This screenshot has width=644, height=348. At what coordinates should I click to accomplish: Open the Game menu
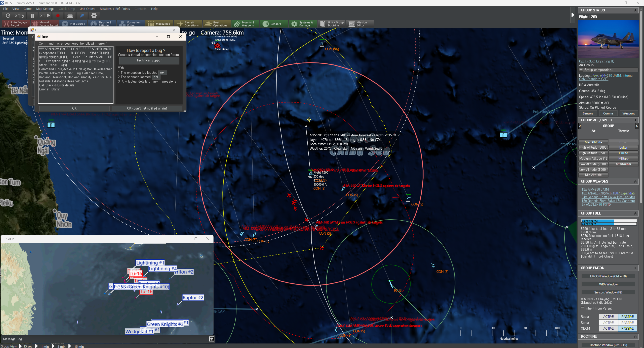click(x=28, y=9)
